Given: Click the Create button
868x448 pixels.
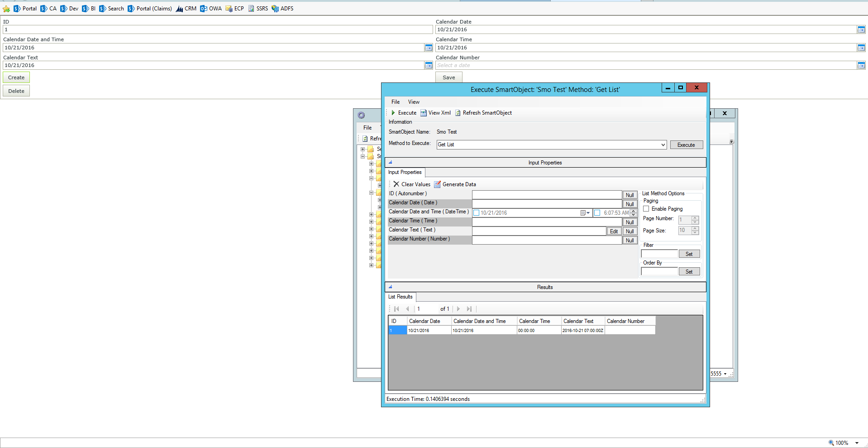Looking at the screenshot, I should pyautogui.click(x=16, y=77).
